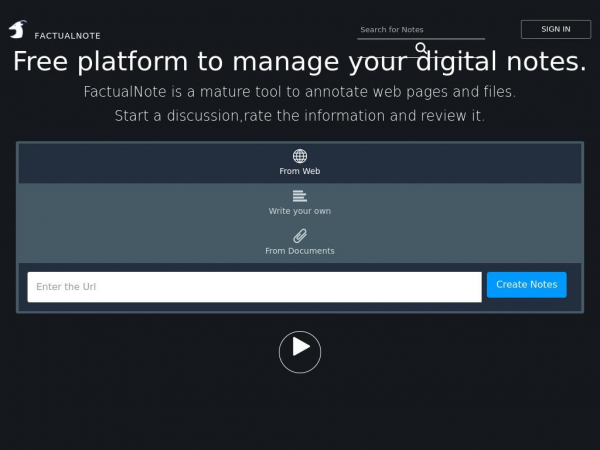Click the search magnifier icon
The image size is (600, 450).
421,48
